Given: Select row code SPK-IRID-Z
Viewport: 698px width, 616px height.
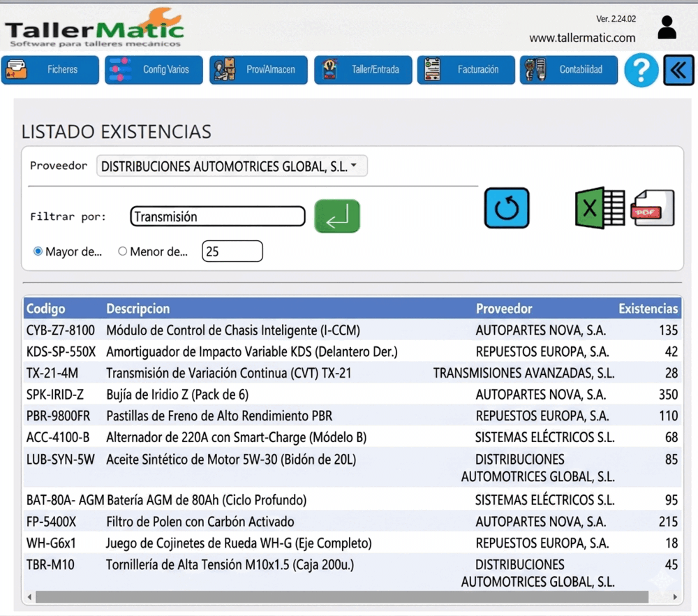Looking at the screenshot, I should click(x=54, y=395).
